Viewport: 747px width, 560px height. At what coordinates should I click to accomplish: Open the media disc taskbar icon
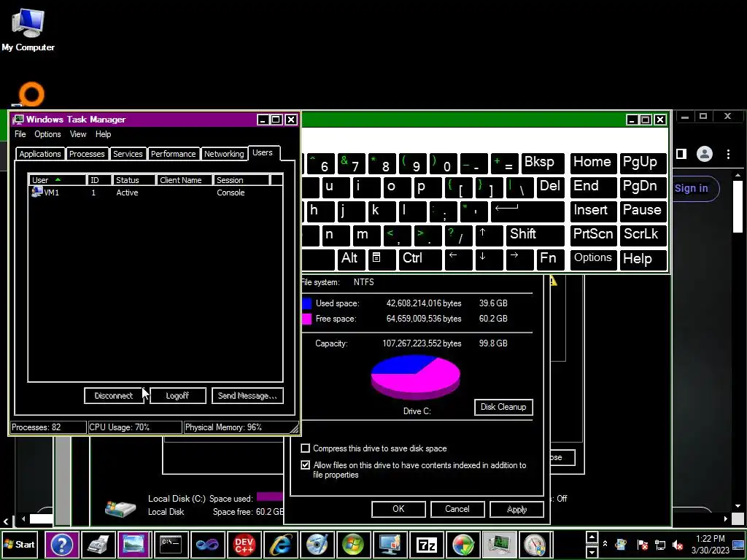click(x=317, y=544)
